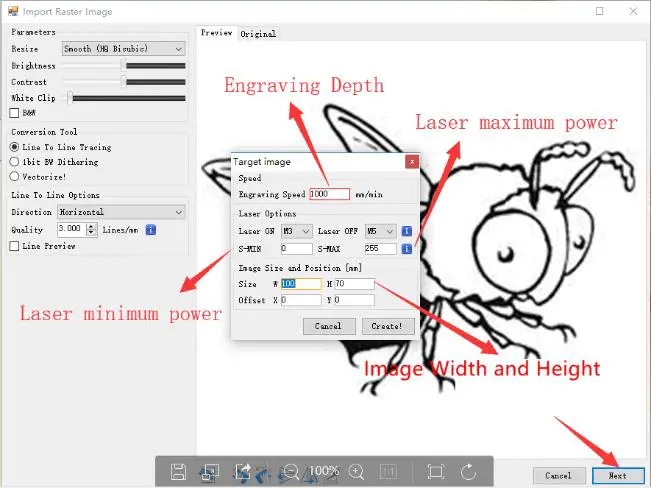Screen dimensions: 651x488
Task: Click the overlapping windows icon in bottom toolbar
Action: (209, 472)
